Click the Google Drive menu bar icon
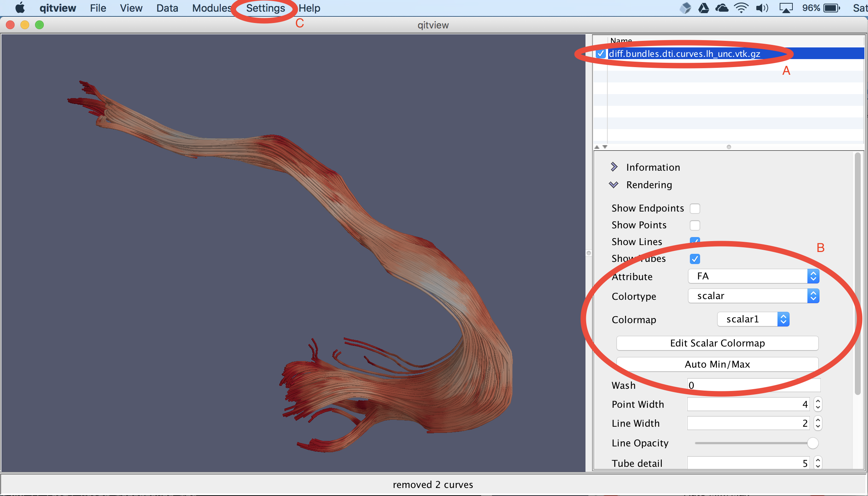 [x=703, y=8]
